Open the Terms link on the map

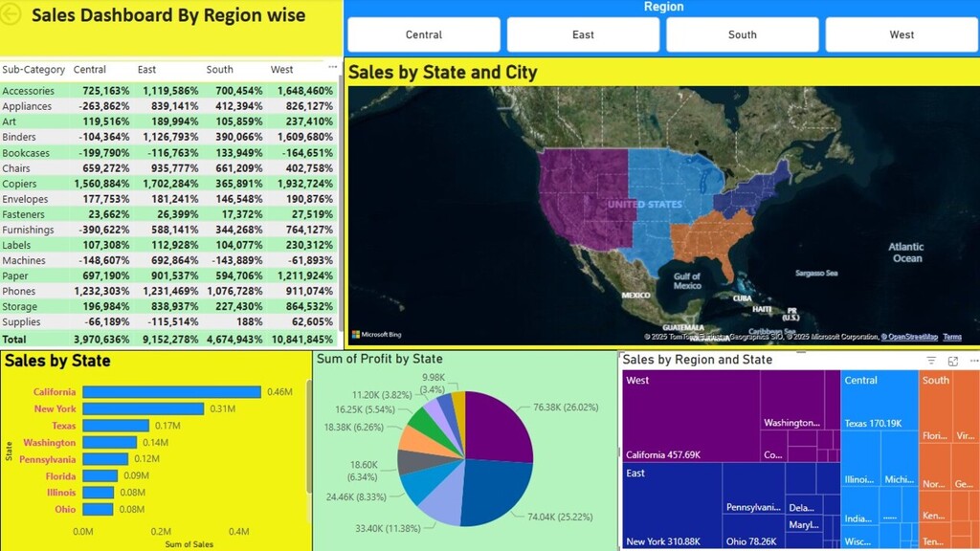click(952, 337)
